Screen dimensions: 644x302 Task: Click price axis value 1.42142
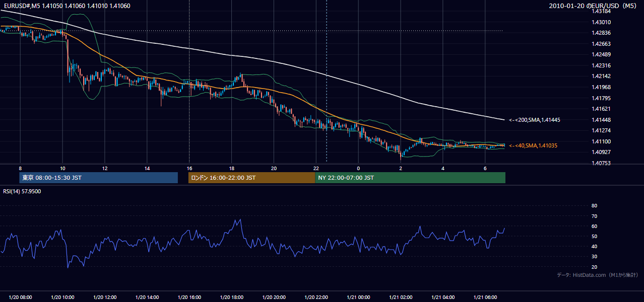pos(601,76)
